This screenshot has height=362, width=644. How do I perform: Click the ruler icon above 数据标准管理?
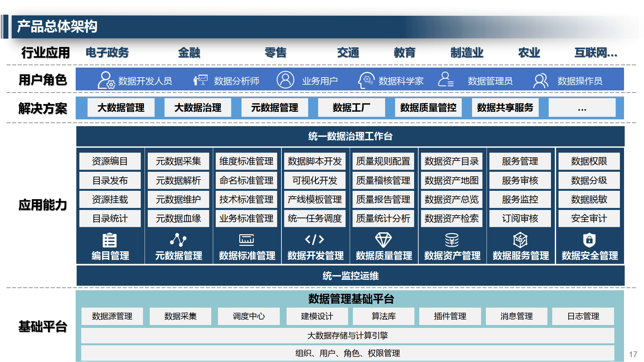click(x=246, y=240)
